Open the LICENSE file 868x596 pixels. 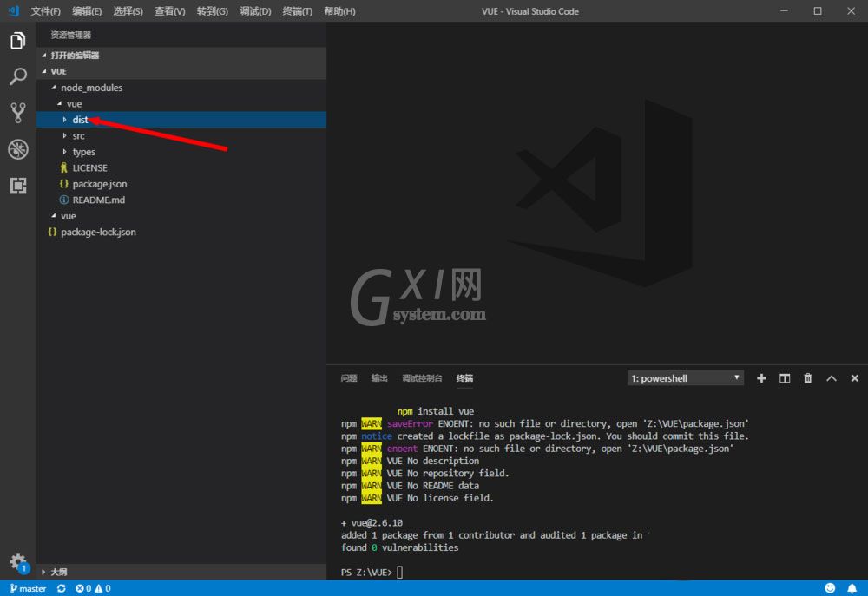(181, 167)
